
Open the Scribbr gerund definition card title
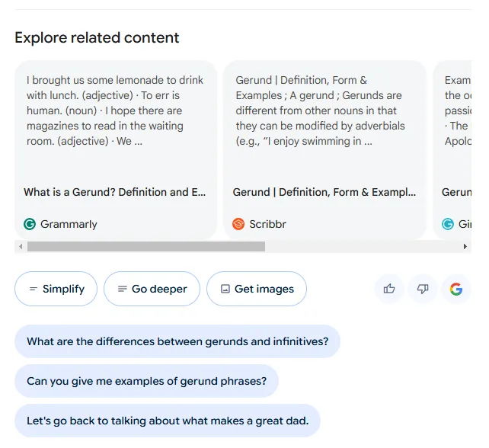pyautogui.click(x=324, y=192)
